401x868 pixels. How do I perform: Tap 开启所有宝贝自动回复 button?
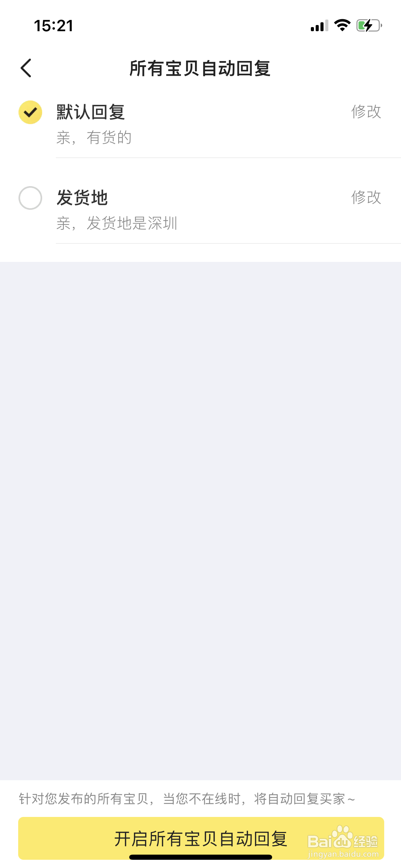pyautogui.click(x=201, y=838)
